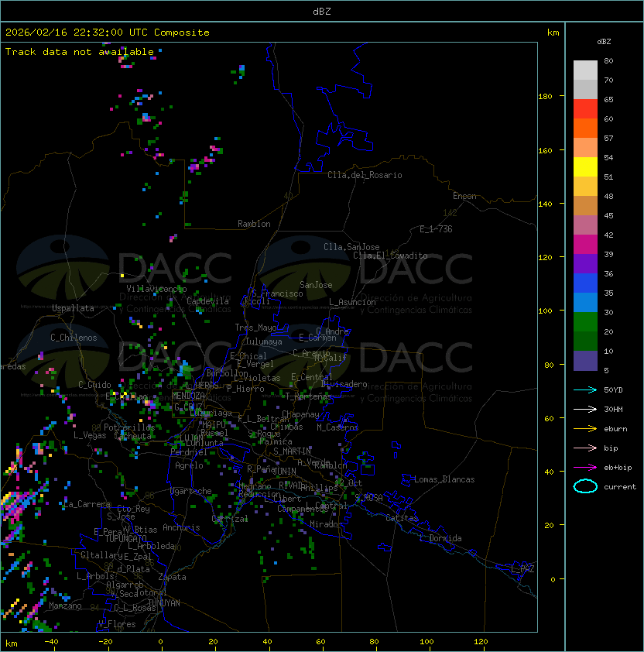Pick the red swatch in dBZ scale
Image resolution: width=644 pixels, height=652 pixels.
tap(585, 109)
